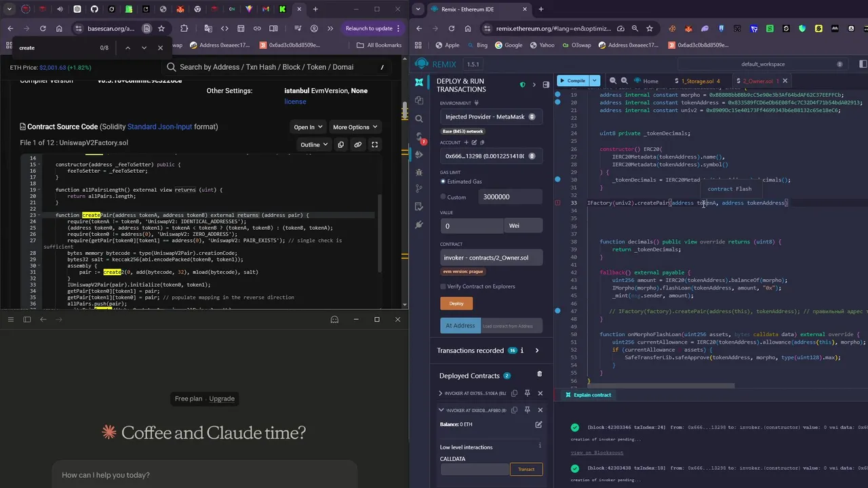
Task: Click plus icon next to ACCOUNT label
Action: pyautogui.click(x=466, y=142)
